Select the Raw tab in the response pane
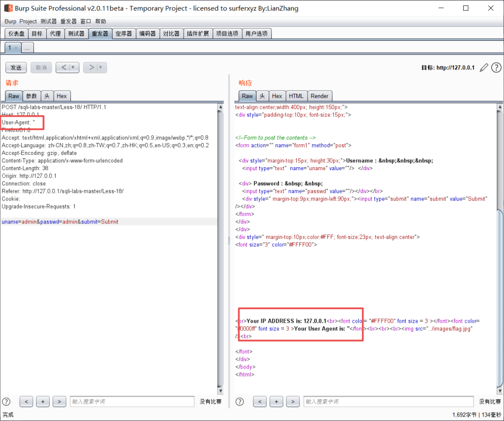This screenshot has height=421, width=504. click(x=247, y=96)
